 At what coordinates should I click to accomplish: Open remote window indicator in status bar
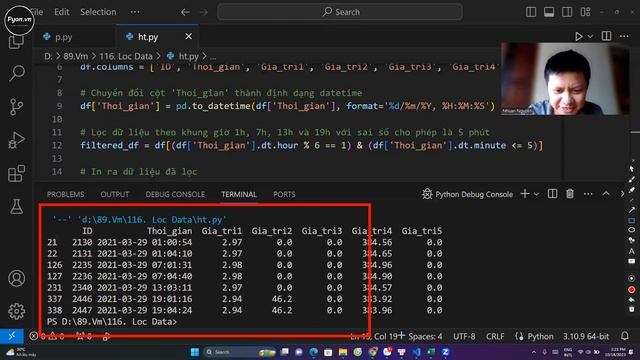click(x=12, y=336)
